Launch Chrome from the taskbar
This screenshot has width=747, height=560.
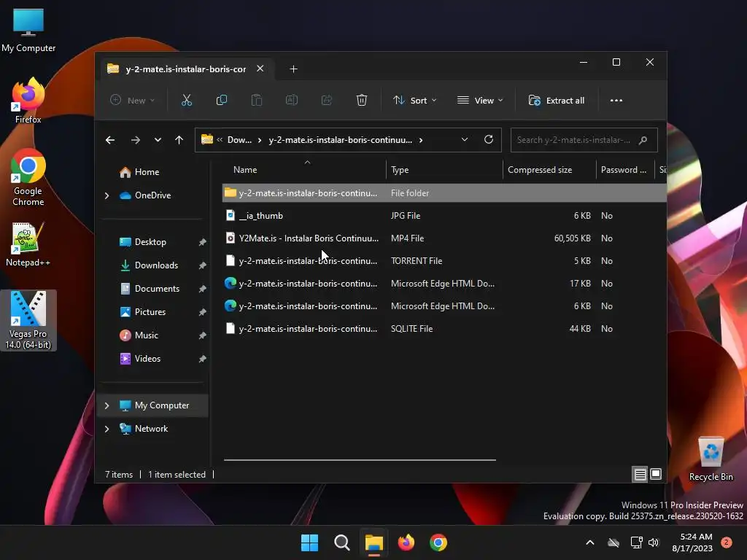(x=438, y=542)
